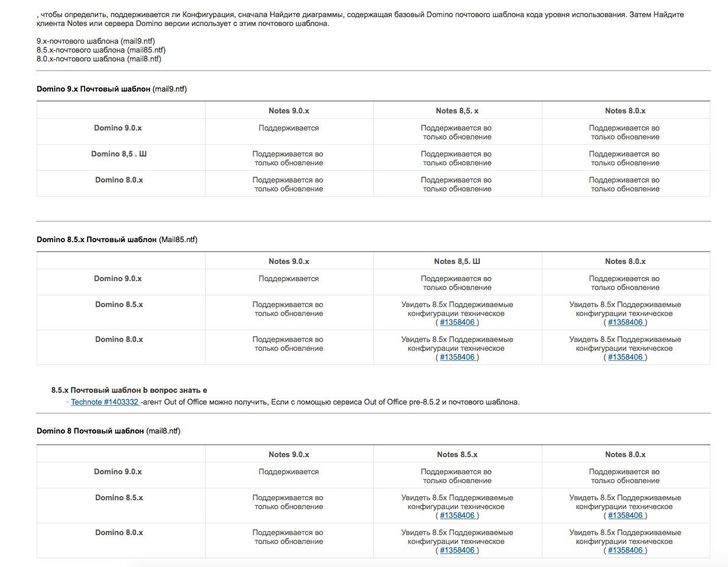
Task: Click the list line "9.x-почтового шаблона (mail9.ntf)"
Action: click(96, 41)
